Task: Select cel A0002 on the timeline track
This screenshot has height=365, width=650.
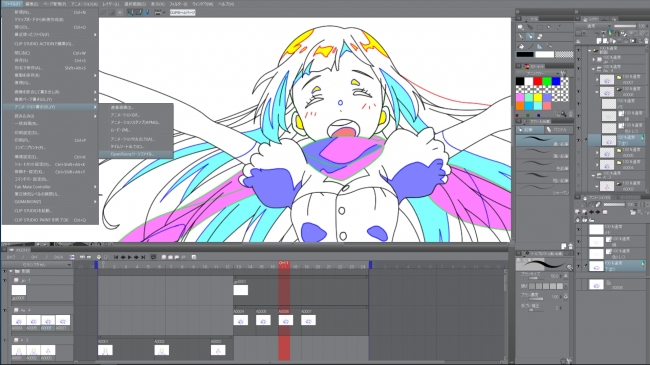Action: pos(161,350)
